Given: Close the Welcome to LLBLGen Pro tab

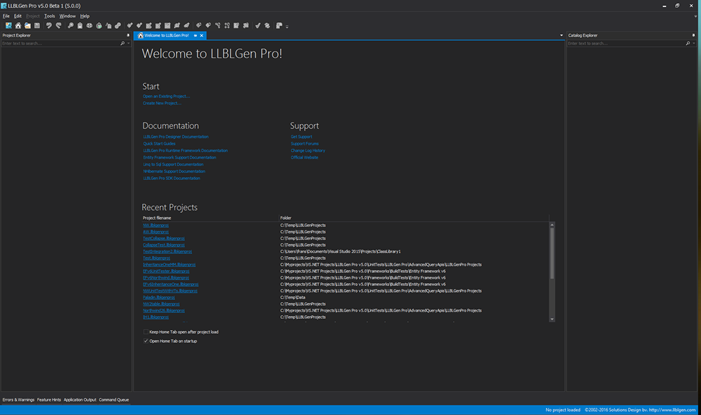Looking at the screenshot, I should tap(202, 35).
